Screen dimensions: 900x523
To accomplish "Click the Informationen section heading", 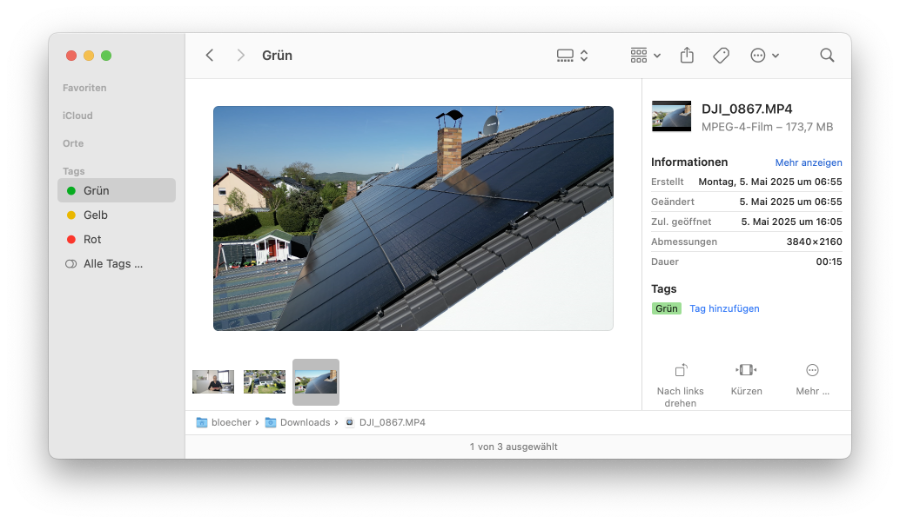I will coord(689,162).
